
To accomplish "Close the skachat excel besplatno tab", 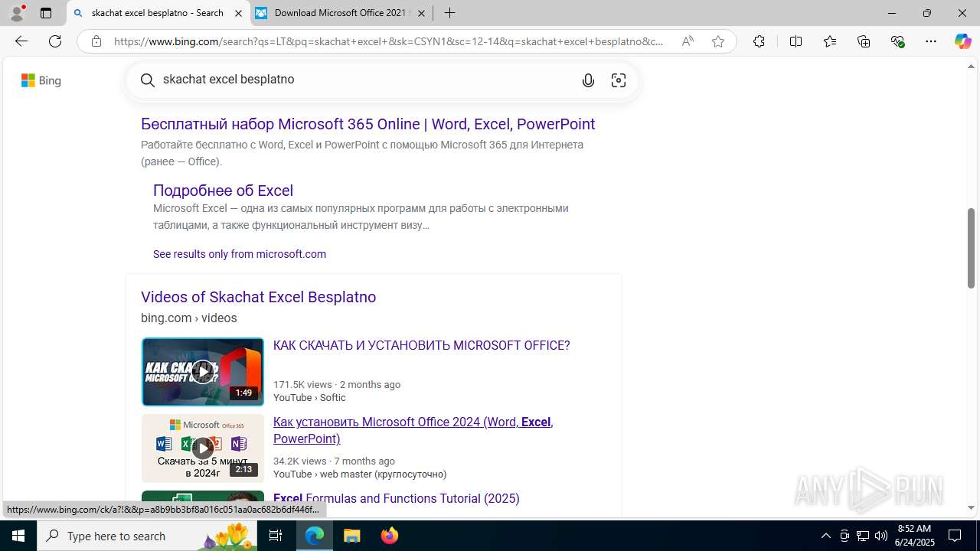I will pyautogui.click(x=238, y=13).
